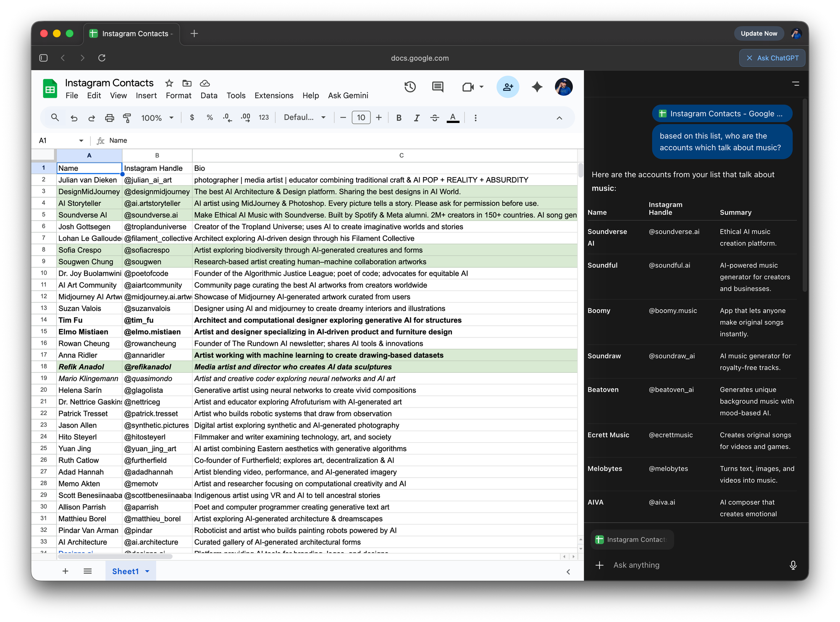
Task: Click the Update Now button
Action: (759, 34)
